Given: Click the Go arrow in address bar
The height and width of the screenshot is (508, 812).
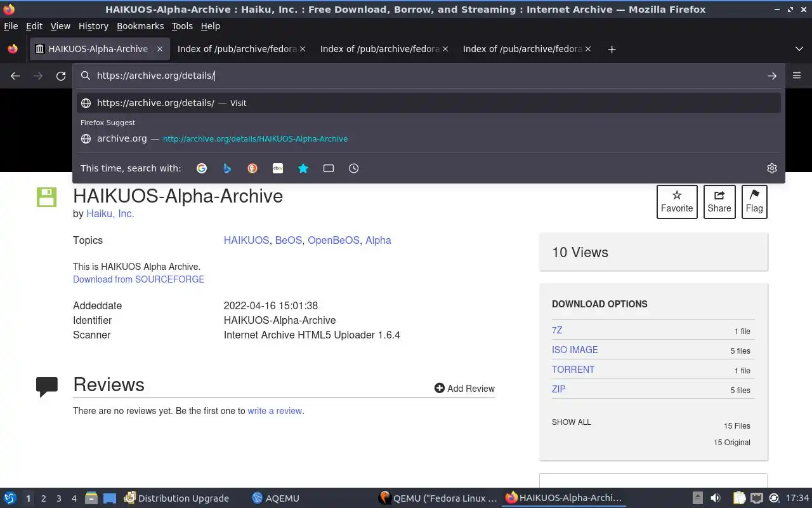Looking at the screenshot, I should point(772,76).
